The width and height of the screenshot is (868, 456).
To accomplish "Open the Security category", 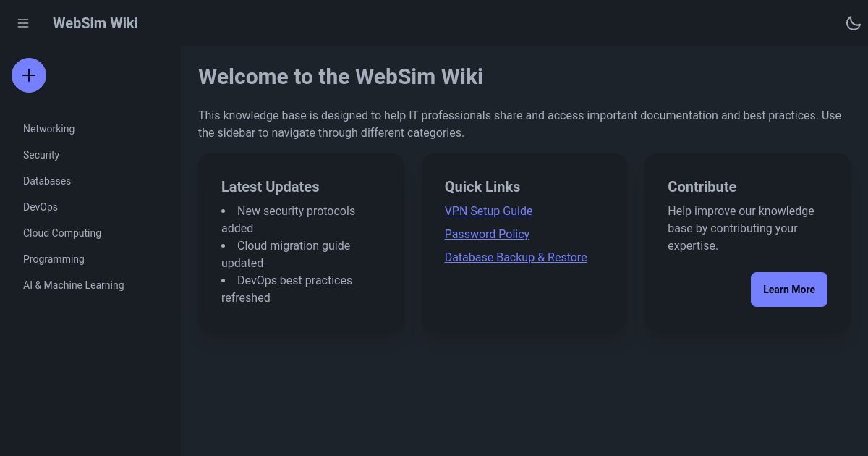I will pos(41,155).
